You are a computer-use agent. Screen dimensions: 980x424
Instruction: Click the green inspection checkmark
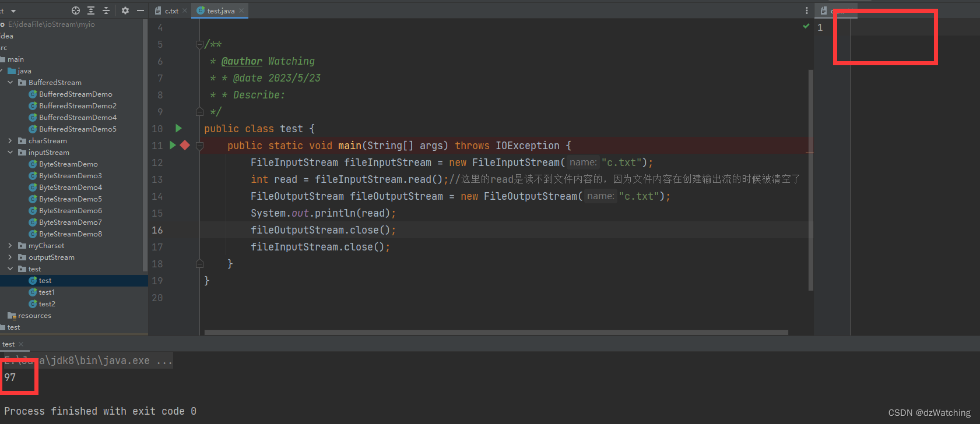(806, 26)
